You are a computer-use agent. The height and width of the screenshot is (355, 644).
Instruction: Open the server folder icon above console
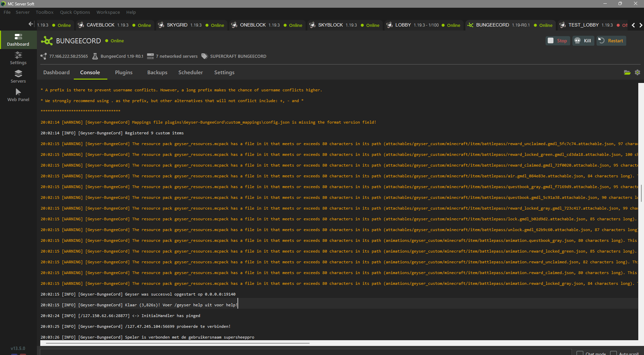click(627, 72)
